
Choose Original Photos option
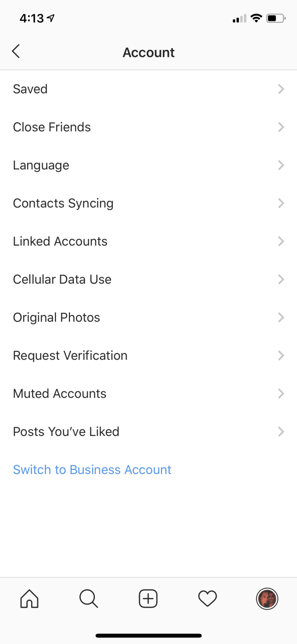tap(57, 318)
